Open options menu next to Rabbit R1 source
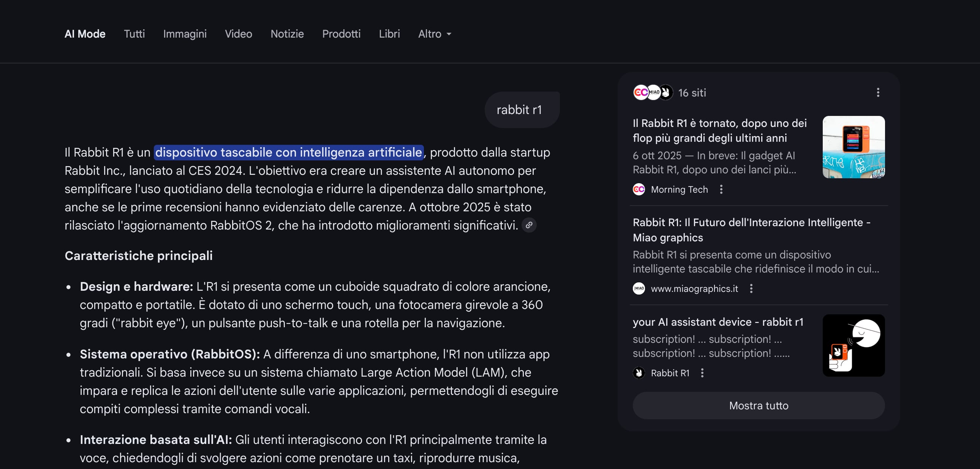The image size is (980, 469). (702, 373)
